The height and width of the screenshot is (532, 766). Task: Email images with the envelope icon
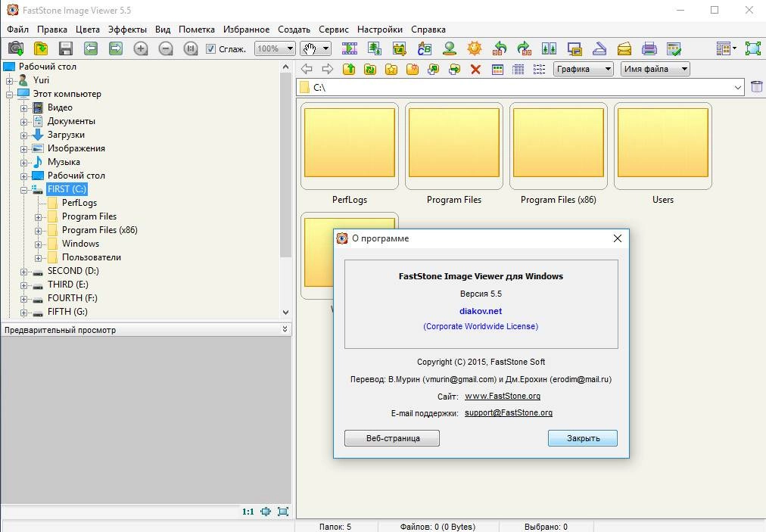coord(624,48)
